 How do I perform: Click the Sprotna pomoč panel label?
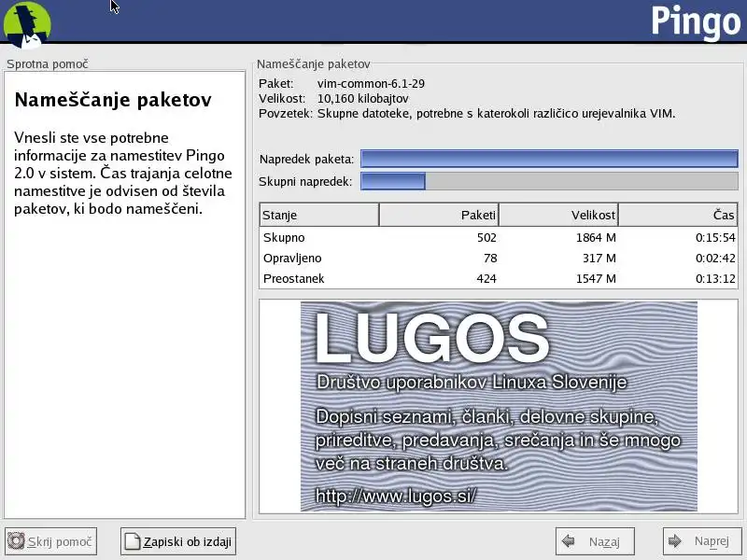(48, 63)
